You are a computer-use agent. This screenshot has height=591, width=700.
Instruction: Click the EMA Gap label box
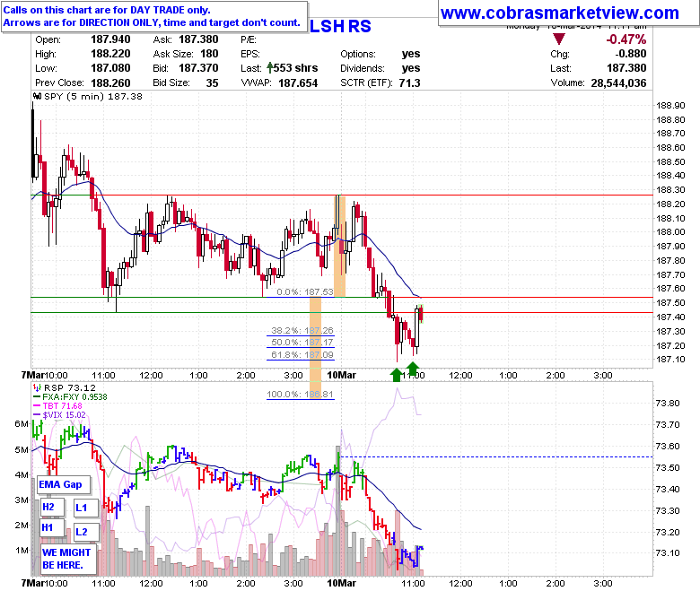tap(63, 484)
